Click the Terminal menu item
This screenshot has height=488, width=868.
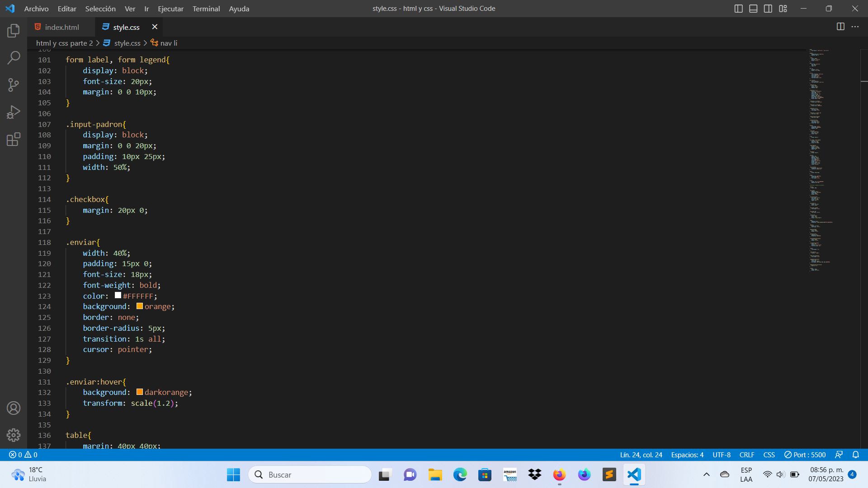tap(205, 8)
